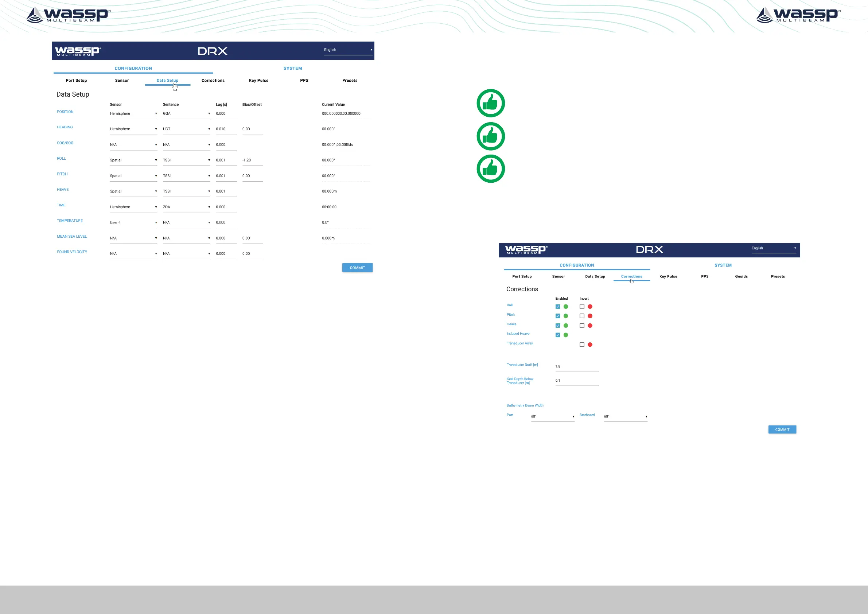The image size is (868, 614).
Task: Click the WASSP Multibeam logo in the top-left header
Action: [x=69, y=15]
